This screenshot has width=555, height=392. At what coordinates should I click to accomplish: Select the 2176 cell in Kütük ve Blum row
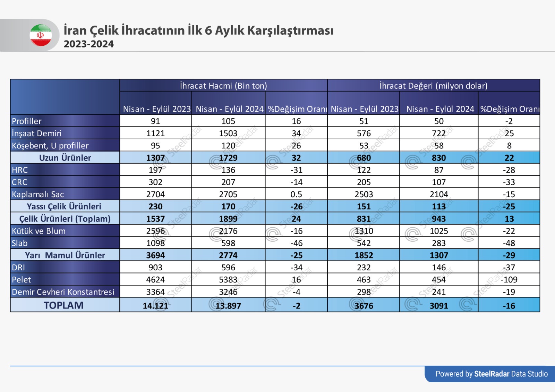point(228,231)
